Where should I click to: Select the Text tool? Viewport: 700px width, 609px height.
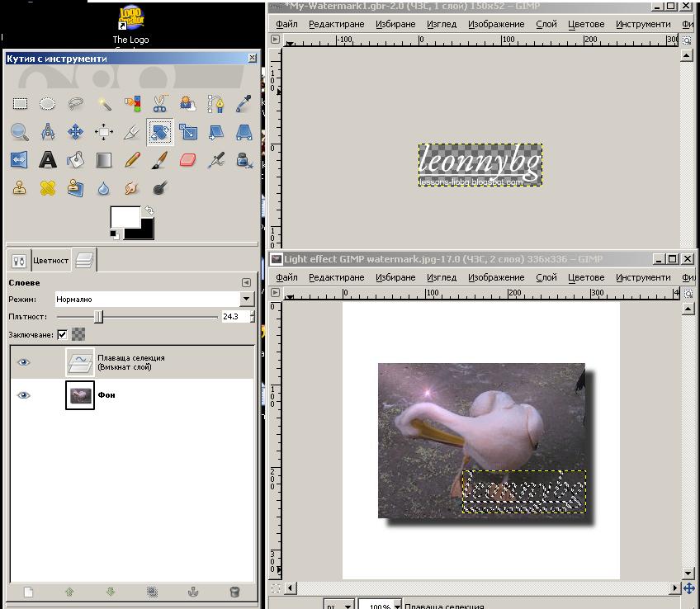[x=46, y=160]
